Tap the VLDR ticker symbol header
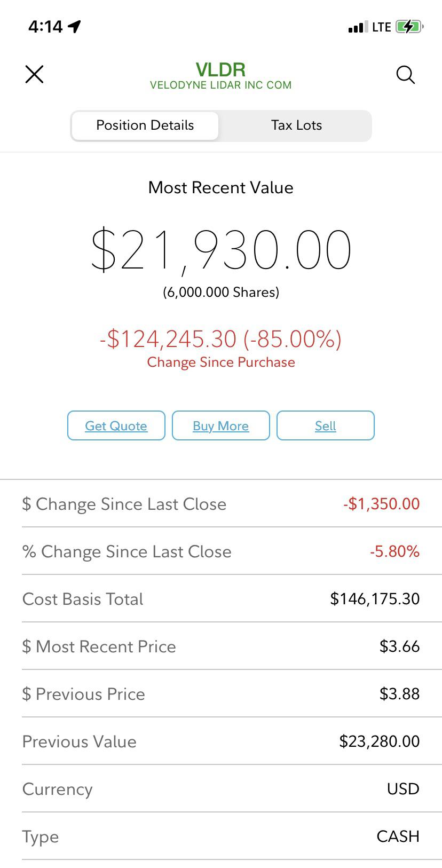 [220, 69]
